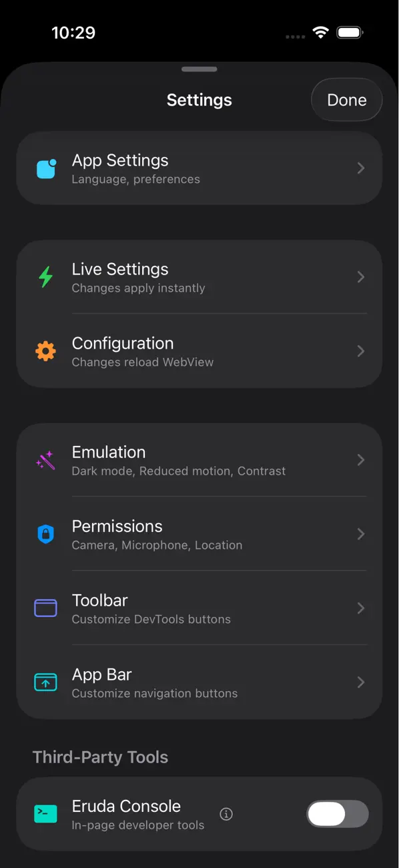
Task: Open Live Settings row
Action: (x=199, y=276)
